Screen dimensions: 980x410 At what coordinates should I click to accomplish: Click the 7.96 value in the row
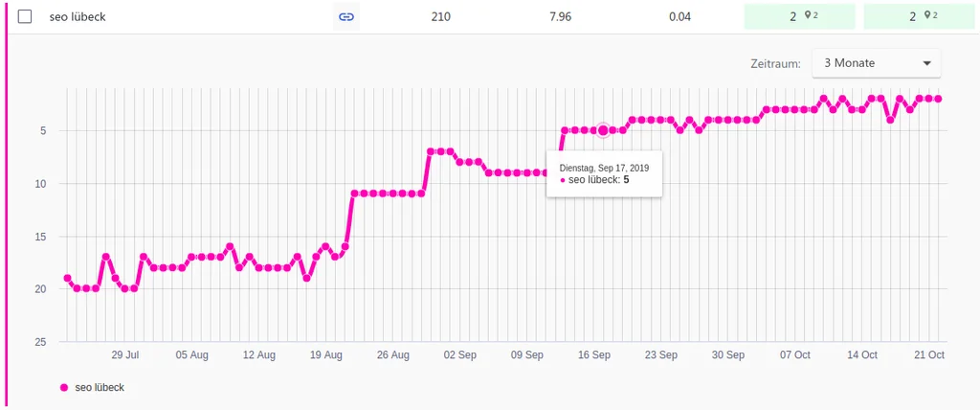click(559, 17)
